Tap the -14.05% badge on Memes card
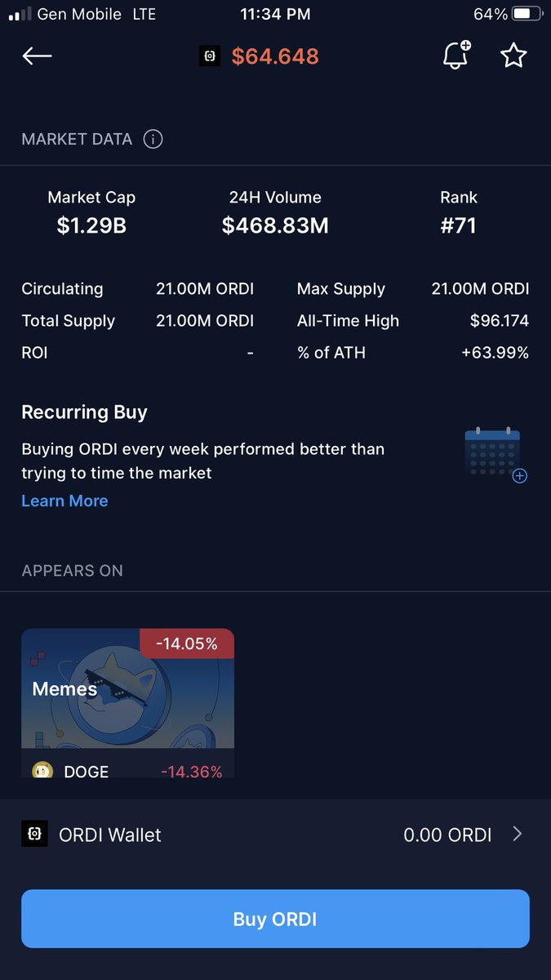Viewport: 551px width, 980px height. pos(187,644)
